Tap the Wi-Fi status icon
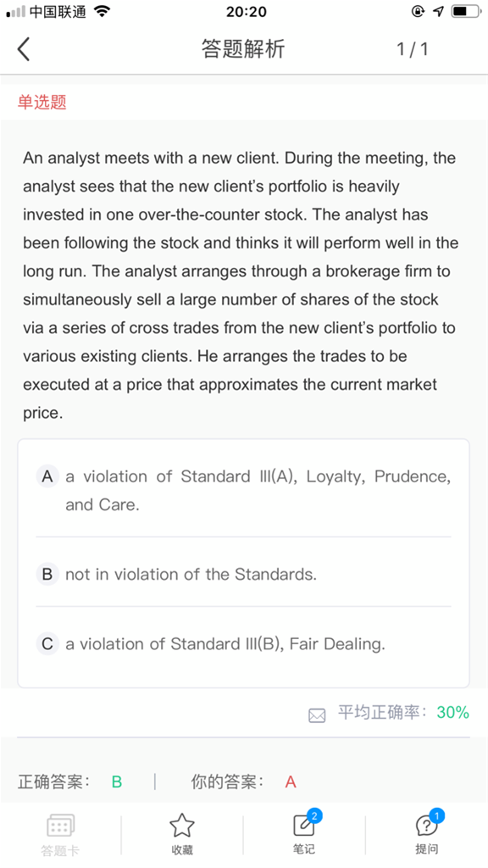This screenshot has width=488, height=868. click(x=103, y=11)
